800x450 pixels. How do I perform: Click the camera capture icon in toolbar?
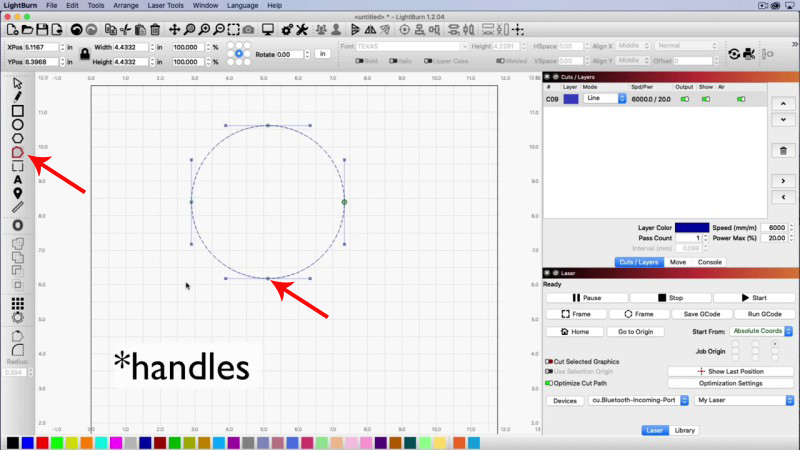point(248,28)
